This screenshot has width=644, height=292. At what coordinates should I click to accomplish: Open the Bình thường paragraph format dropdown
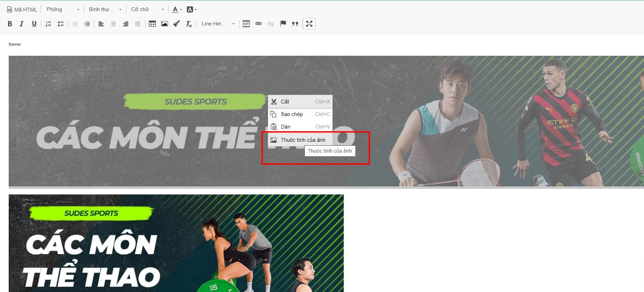coord(105,9)
